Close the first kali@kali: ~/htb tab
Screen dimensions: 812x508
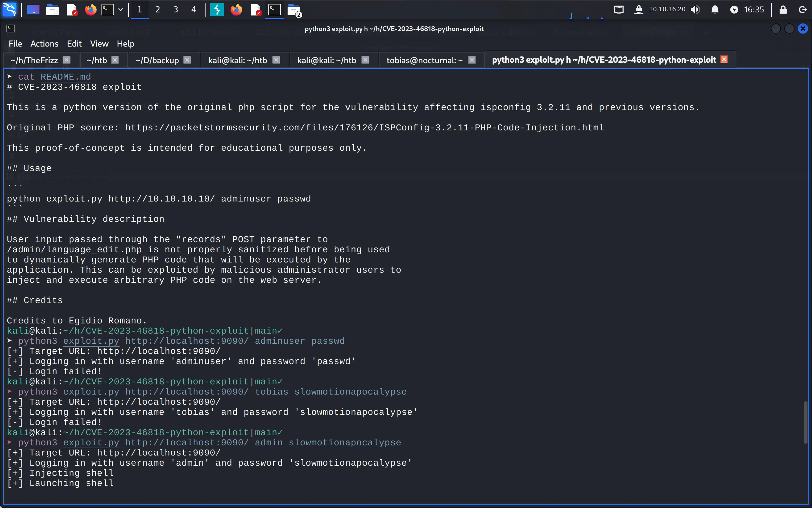276,60
